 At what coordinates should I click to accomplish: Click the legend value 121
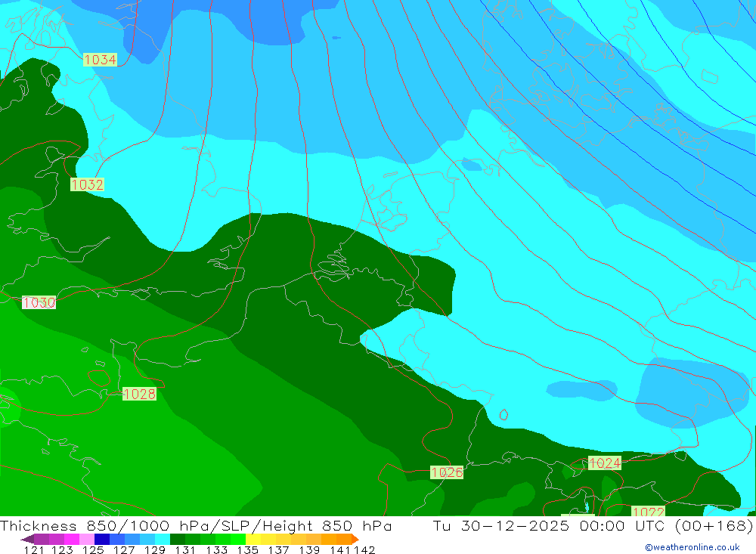[x=34, y=550]
